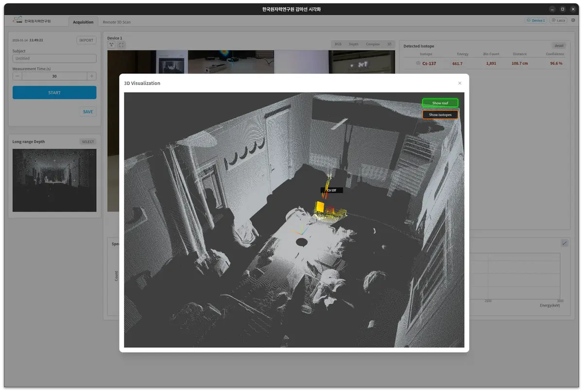Viewport: 583px width, 392px height.
Task: Switch to the Remote 3D Scan tab
Action: point(117,22)
